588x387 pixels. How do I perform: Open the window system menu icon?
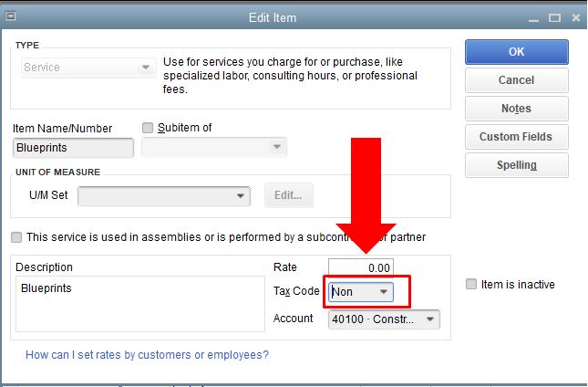coord(11,16)
